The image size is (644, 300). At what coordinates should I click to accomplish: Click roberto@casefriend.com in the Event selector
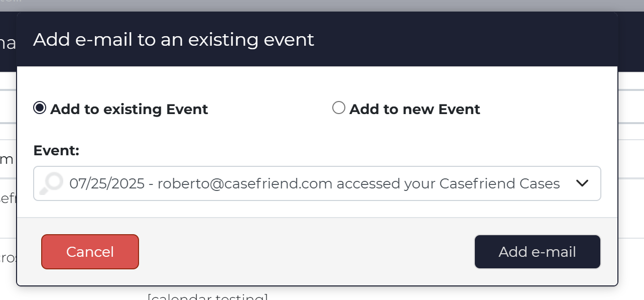[245, 184]
